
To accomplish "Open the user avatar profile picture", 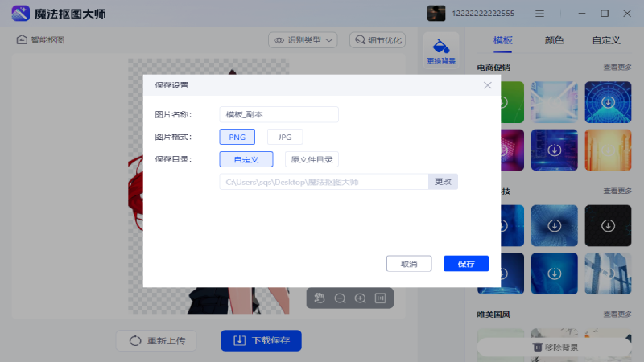I will (436, 13).
